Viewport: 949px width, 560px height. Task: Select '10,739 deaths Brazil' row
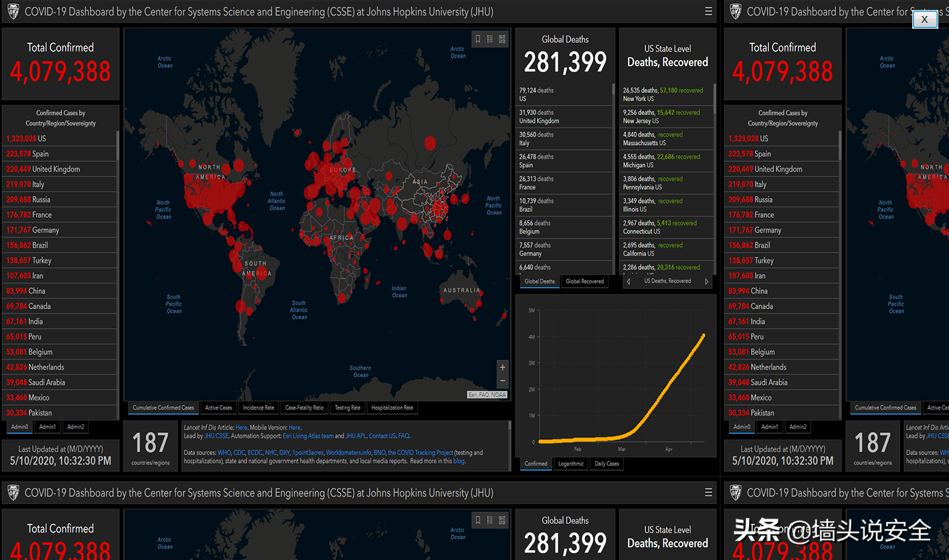point(564,205)
